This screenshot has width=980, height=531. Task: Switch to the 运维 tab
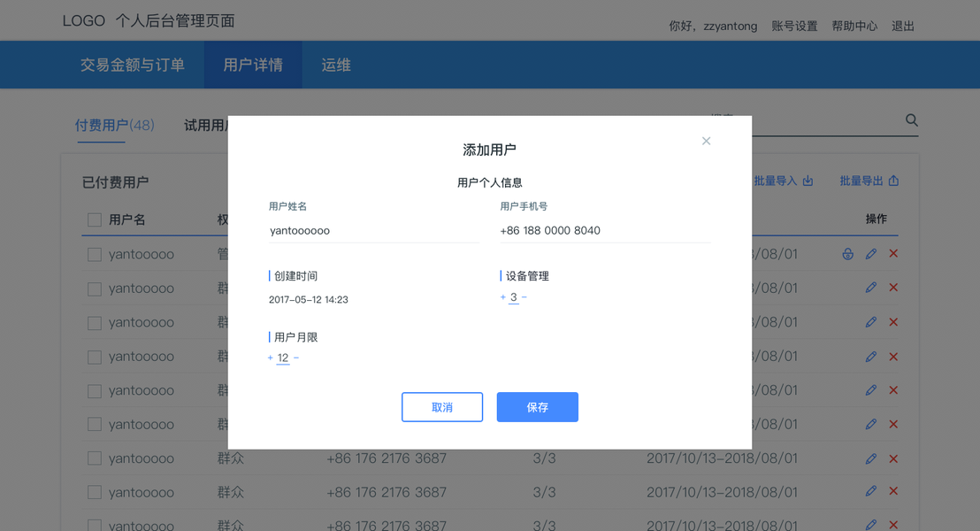pos(336,65)
